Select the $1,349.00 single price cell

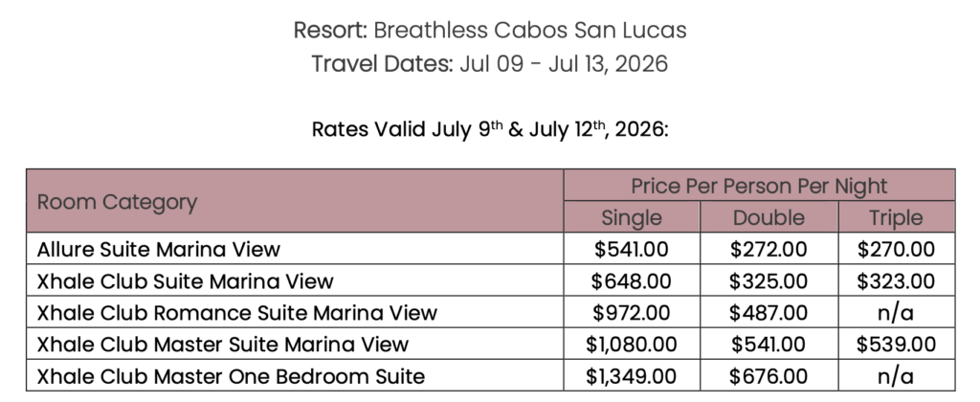tap(632, 376)
